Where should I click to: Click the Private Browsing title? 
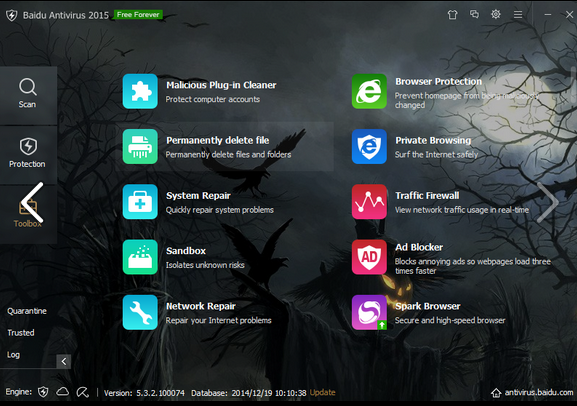coord(433,140)
